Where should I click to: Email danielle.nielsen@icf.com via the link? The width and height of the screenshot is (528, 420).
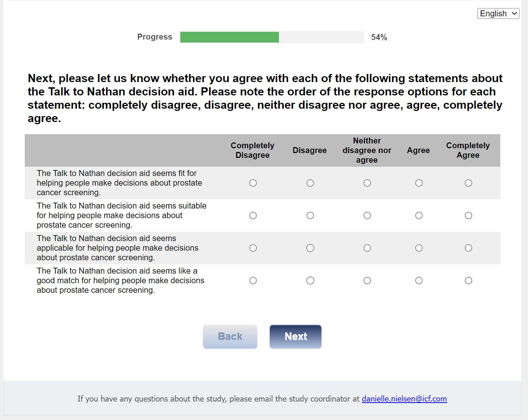tap(404, 399)
